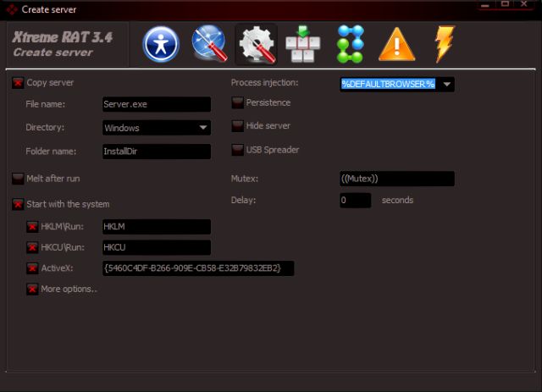542x392 pixels.
Task: Click the ActiveX GUID input field
Action: click(198, 268)
